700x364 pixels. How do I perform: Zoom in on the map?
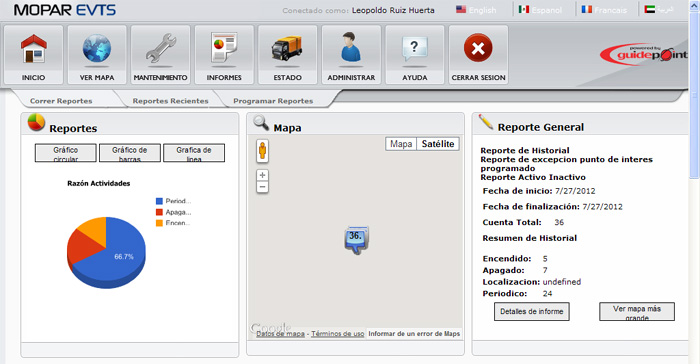point(262,175)
